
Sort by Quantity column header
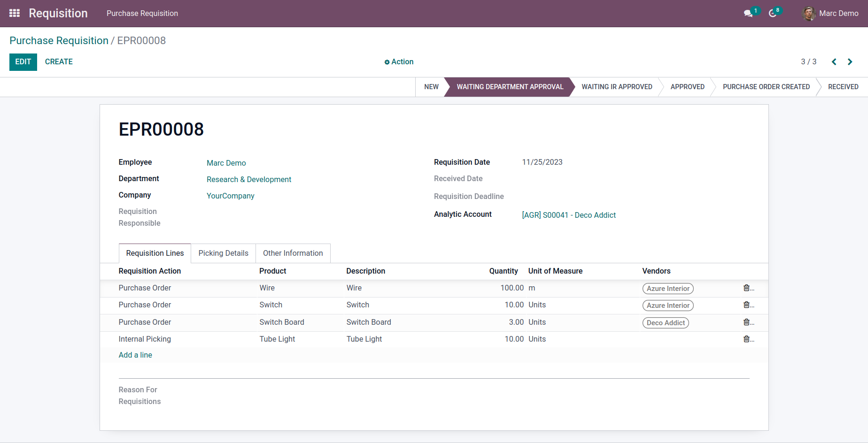504,271
